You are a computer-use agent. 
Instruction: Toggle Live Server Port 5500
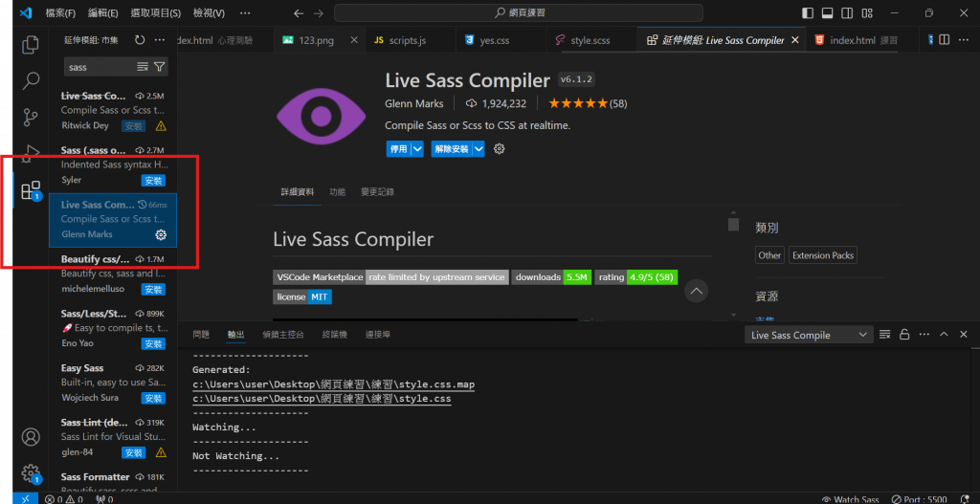[919, 499]
